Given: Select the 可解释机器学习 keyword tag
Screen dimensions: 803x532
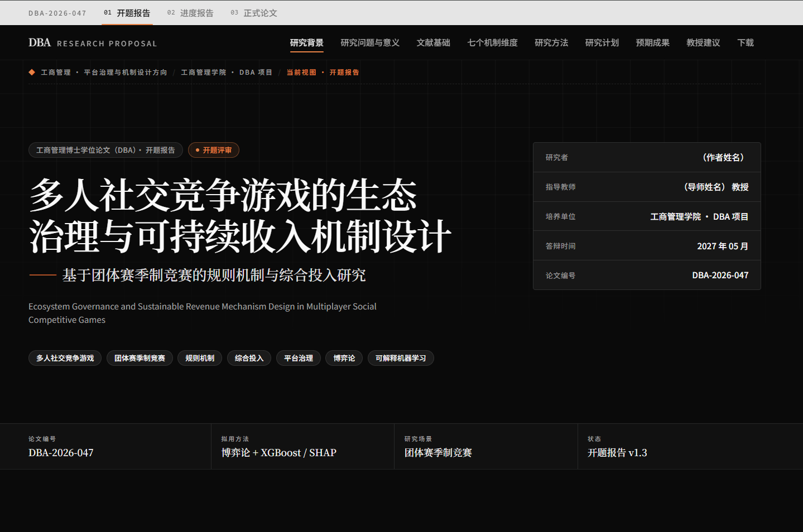Looking at the screenshot, I should (x=401, y=358).
